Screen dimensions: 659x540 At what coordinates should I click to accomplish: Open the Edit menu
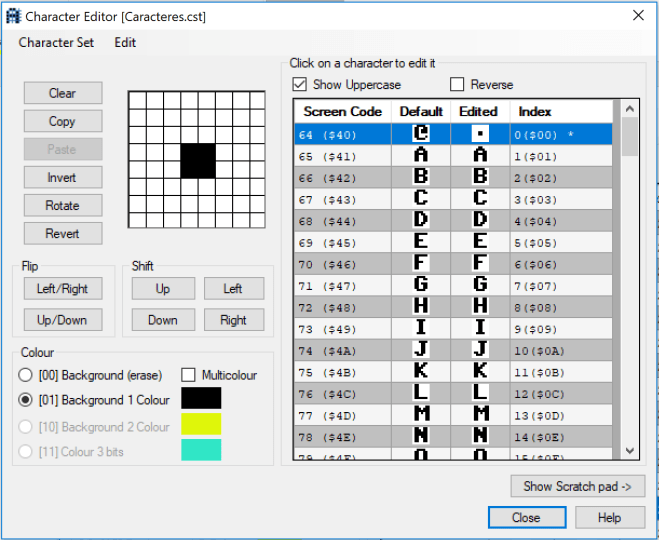coord(125,43)
